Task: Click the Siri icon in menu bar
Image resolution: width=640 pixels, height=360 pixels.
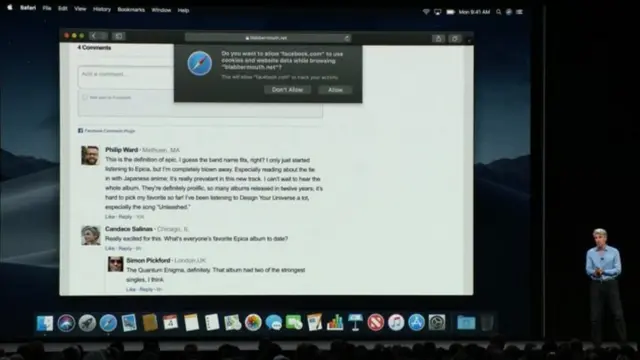Action: click(x=509, y=12)
